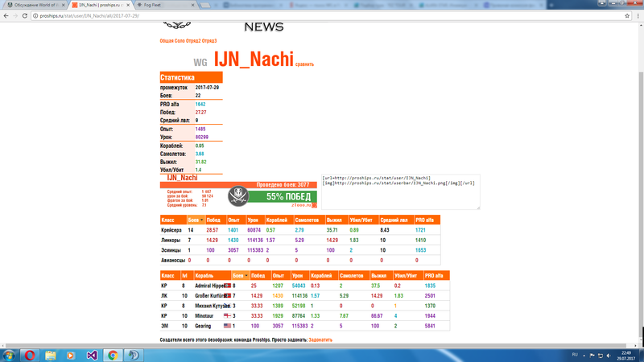Viewport: 644px width, 362px height.
Task: Click the Эсминцы row label
Action: point(171,250)
